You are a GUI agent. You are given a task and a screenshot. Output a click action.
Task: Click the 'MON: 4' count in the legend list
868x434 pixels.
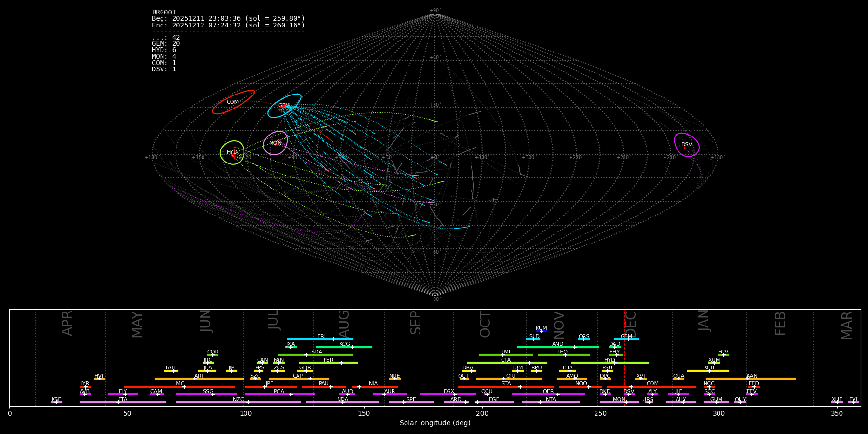pyautogui.click(x=164, y=56)
